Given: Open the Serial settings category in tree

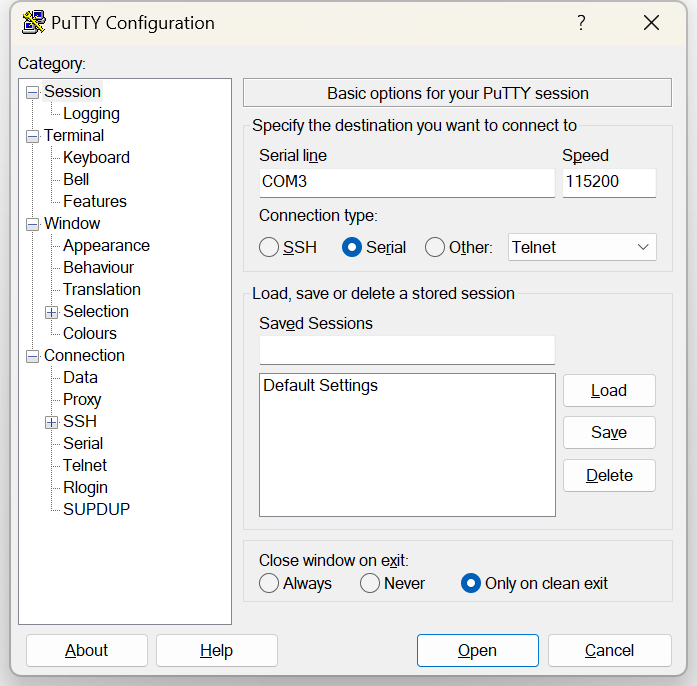Looking at the screenshot, I should [x=83, y=444].
